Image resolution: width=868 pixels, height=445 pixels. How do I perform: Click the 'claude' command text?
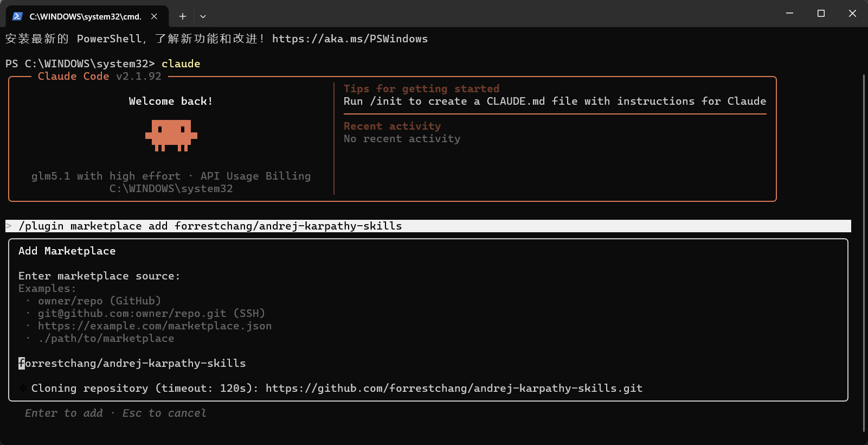tap(181, 63)
